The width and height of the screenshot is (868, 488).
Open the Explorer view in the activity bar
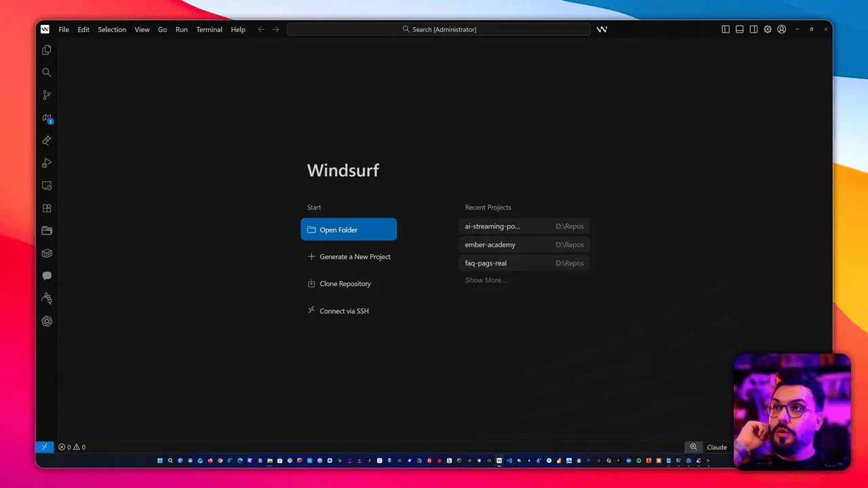pos(47,50)
